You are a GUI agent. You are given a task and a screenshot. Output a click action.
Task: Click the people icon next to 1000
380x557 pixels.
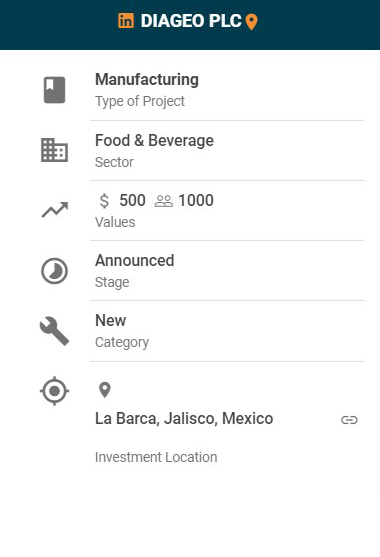164,201
